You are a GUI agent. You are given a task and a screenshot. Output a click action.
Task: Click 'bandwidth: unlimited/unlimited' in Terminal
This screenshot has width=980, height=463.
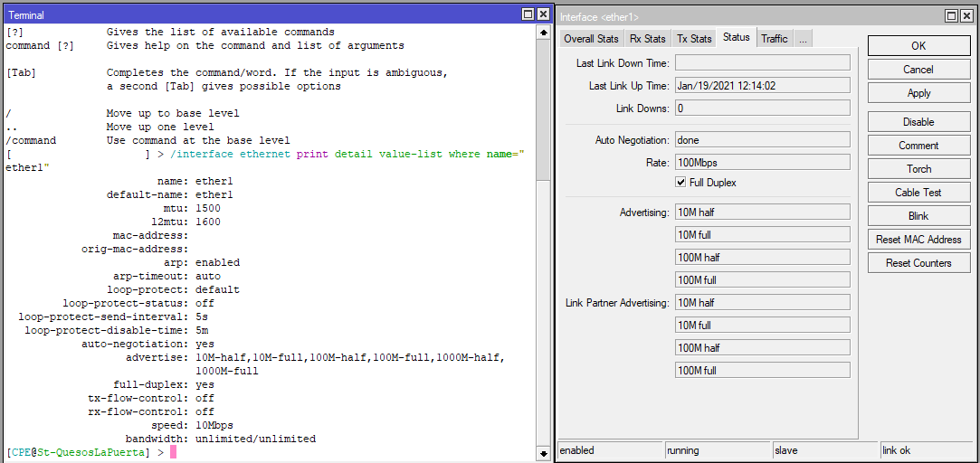click(x=221, y=439)
